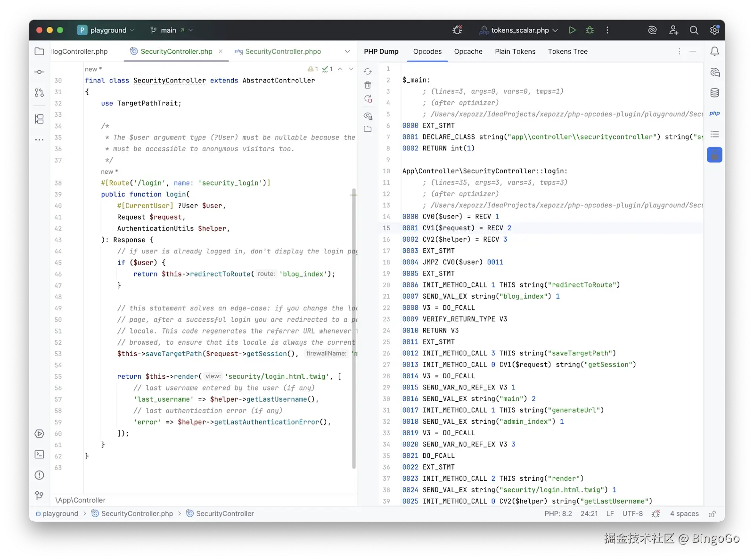Screen dimensions: 754x560
Task: Toggle the PHP tool window on the right
Action: (714, 114)
